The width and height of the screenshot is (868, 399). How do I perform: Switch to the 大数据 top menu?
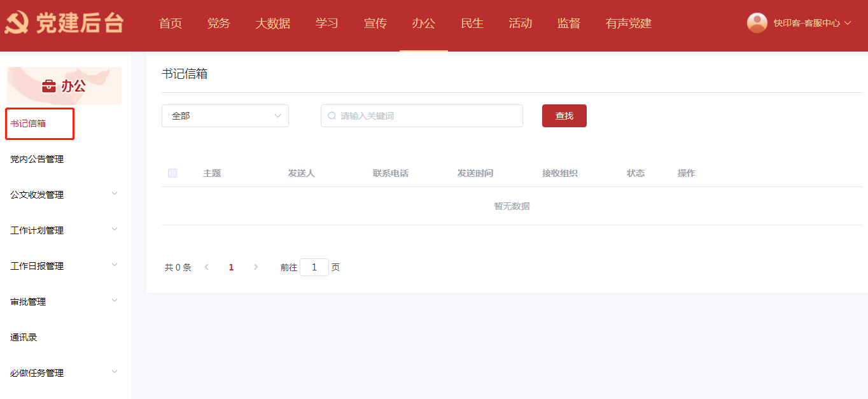(272, 24)
